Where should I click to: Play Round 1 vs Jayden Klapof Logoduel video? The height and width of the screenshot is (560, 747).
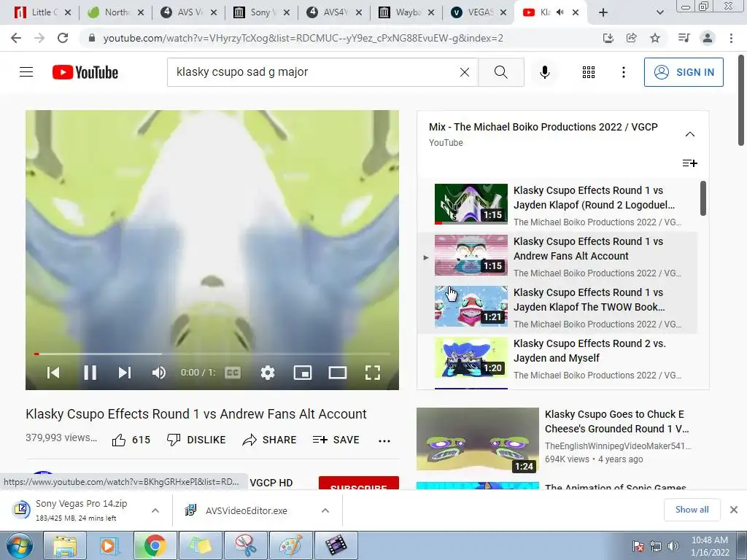tap(557, 205)
